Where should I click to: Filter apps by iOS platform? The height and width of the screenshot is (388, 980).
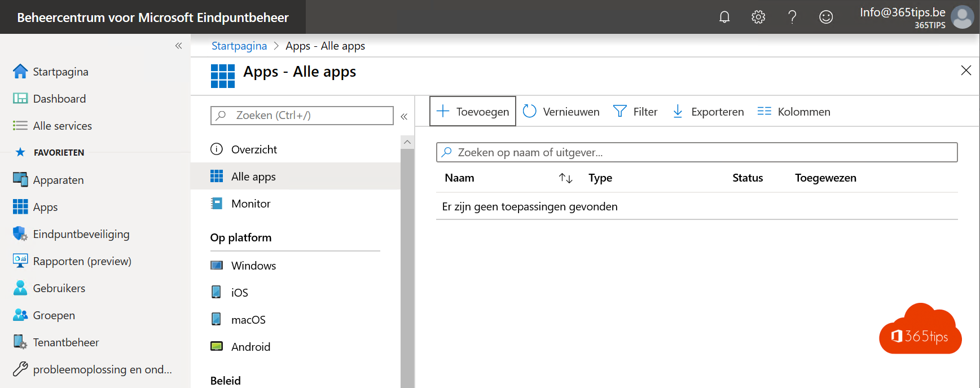pyautogui.click(x=239, y=293)
